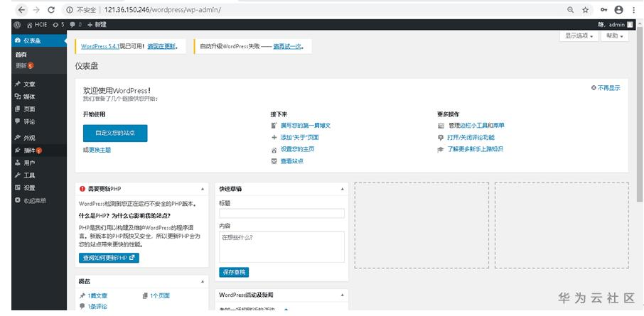Open the saved passwords key icon
Image resolution: width=644 pixels, height=316 pixels.
603,10
